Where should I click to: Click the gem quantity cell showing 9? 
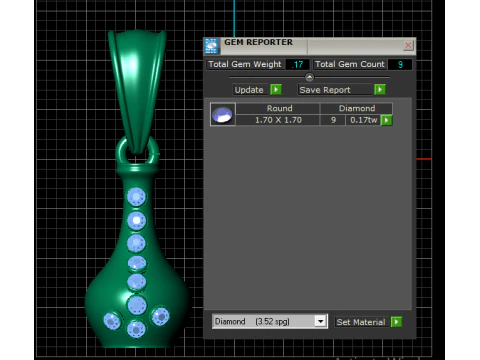333,120
